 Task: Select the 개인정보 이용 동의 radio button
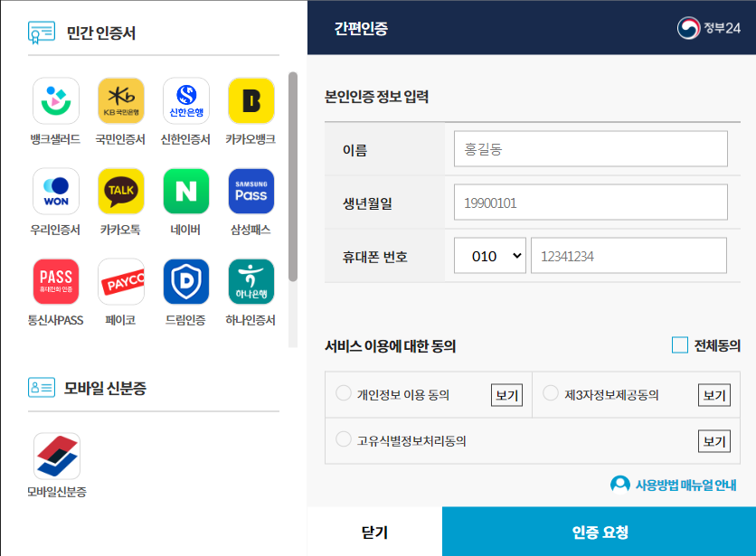pos(344,393)
